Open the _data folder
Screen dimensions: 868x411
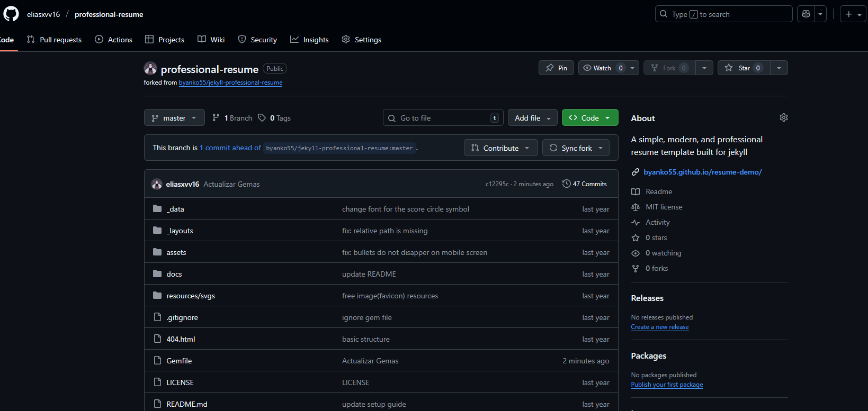176,209
